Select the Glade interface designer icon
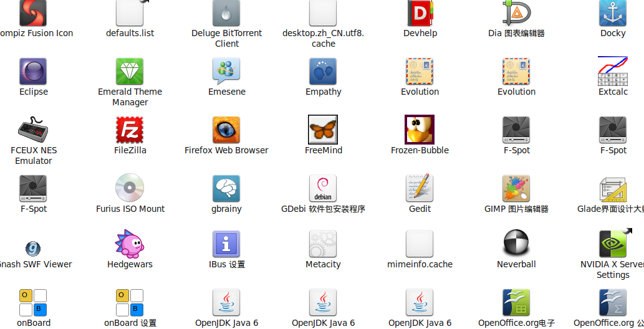644x329 pixels. (613, 189)
